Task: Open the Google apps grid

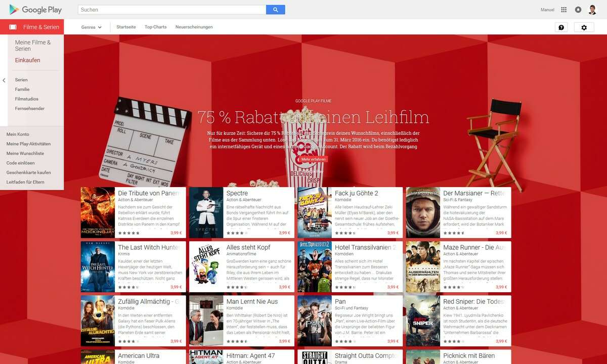Action: tap(564, 10)
